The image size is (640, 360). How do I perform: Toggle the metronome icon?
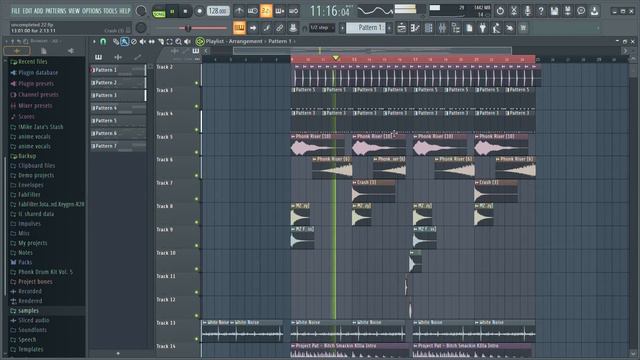[x=239, y=11]
